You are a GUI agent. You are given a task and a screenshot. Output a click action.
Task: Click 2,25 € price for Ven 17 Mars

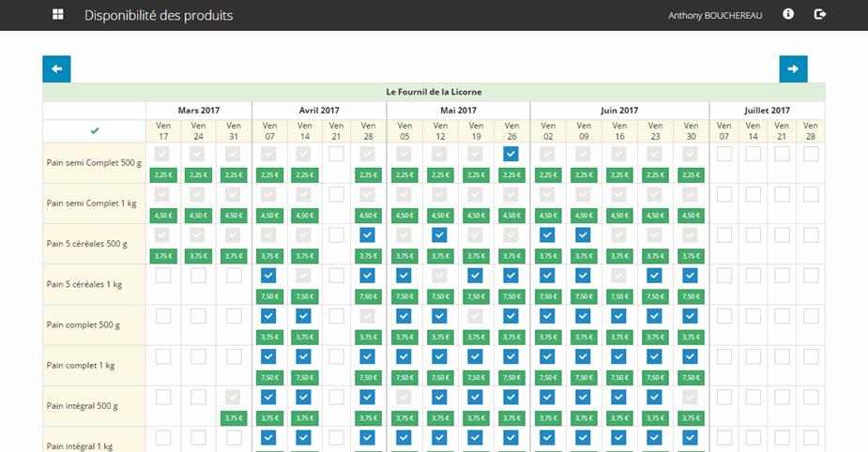(x=163, y=174)
